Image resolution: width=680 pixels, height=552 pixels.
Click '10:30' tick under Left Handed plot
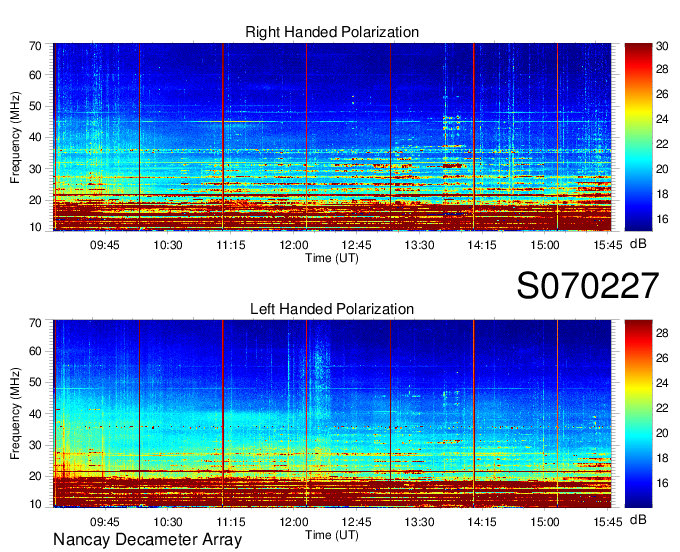168,522
